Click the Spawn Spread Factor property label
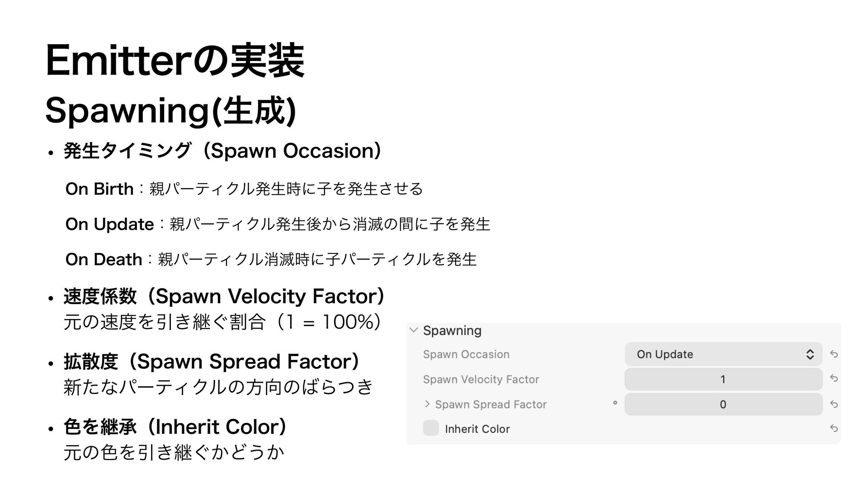The height and width of the screenshot is (488, 868). 491,404
